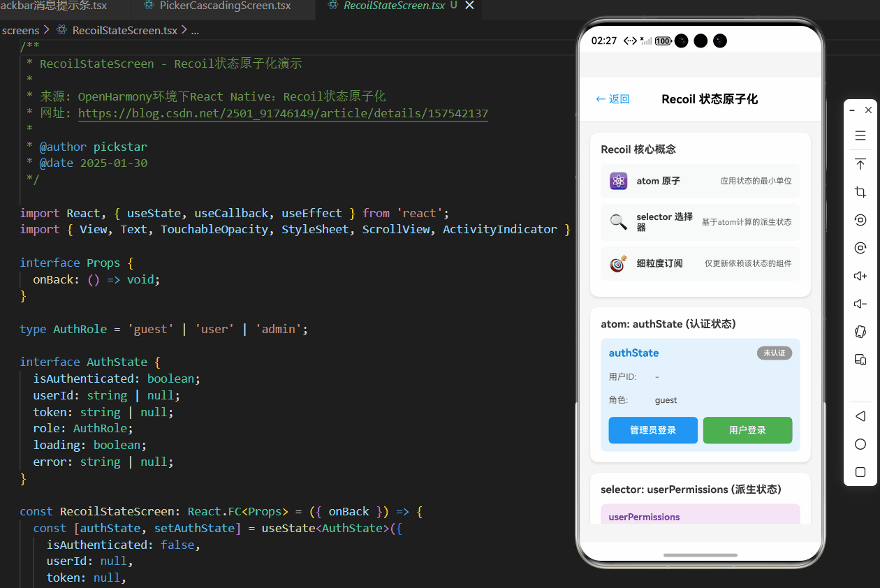Click RecoilStateScreen.tsx breadcrumb segment
This screenshot has width=880, height=588.
125,30
